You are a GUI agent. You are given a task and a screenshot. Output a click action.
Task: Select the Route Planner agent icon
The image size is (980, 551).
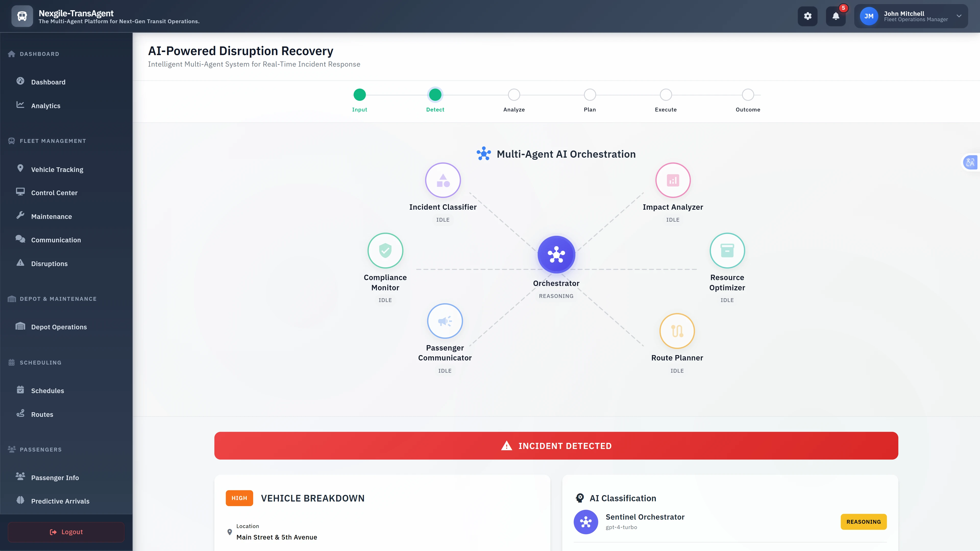point(677,331)
